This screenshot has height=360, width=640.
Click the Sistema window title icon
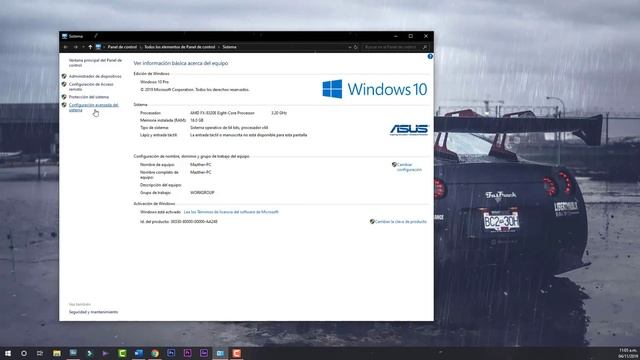64,36
